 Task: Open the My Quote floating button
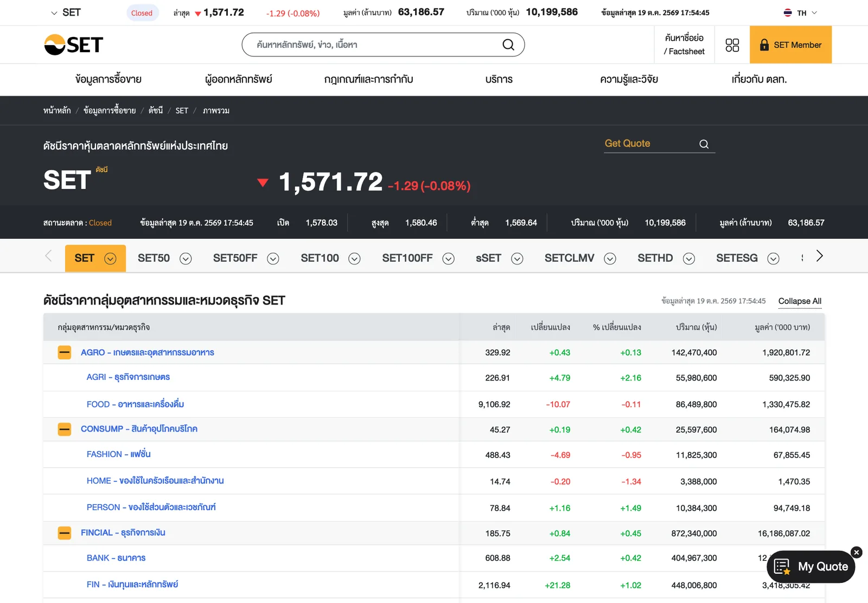pos(811,567)
